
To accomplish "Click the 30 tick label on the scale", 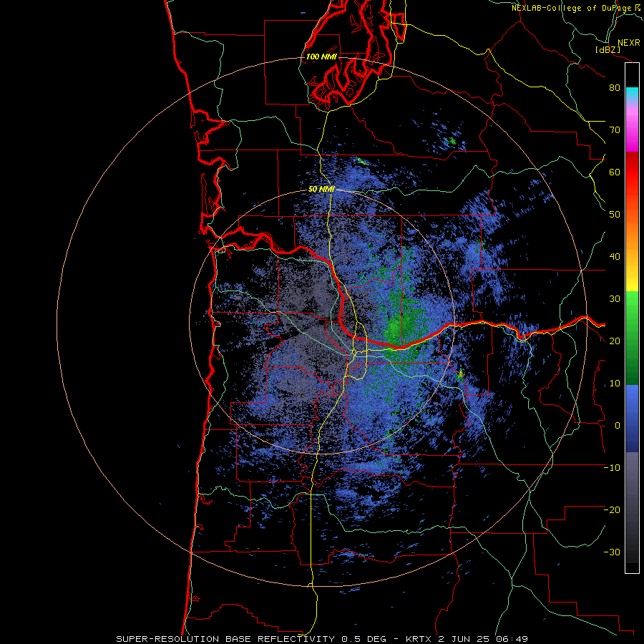I will [x=615, y=299].
